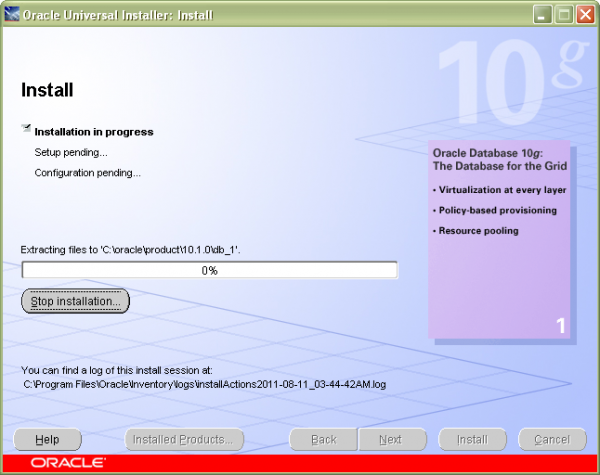Minimize the Oracle Universal Installer window
This screenshot has width=600, height=475.
point(542,15)
